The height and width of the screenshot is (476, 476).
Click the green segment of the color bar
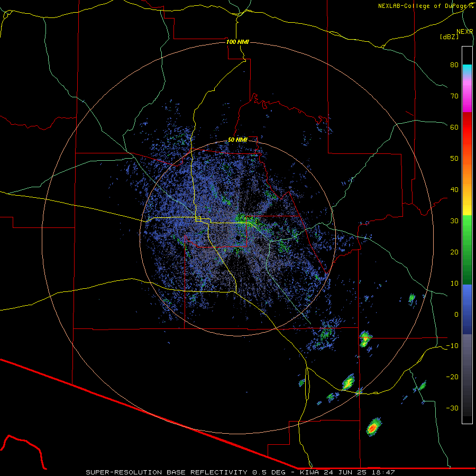(467, 250)
